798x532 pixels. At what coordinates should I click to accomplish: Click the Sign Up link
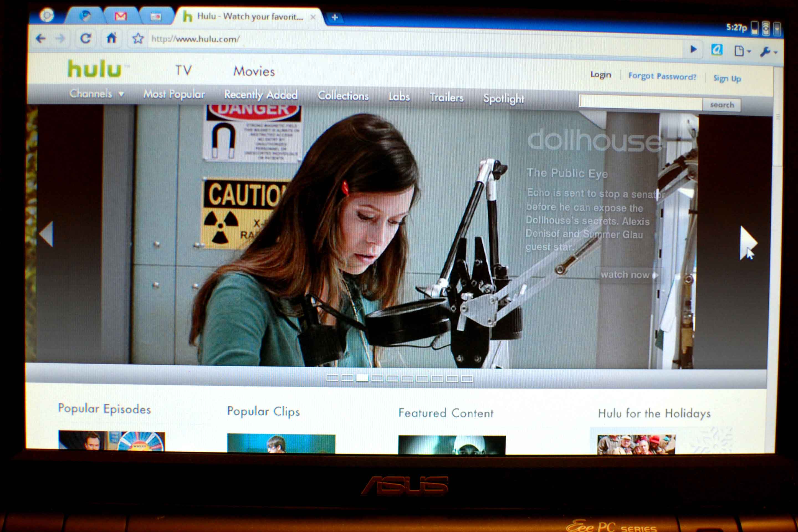tap(727, 78)
